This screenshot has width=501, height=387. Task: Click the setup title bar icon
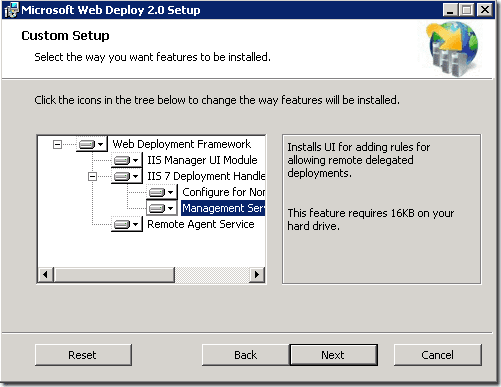(11, 10)
